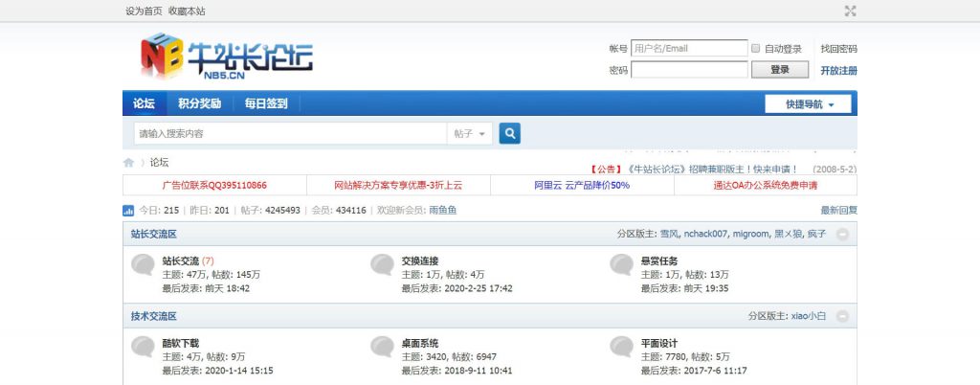Switch to the 积分奖励 nav tab

point(199,103)
